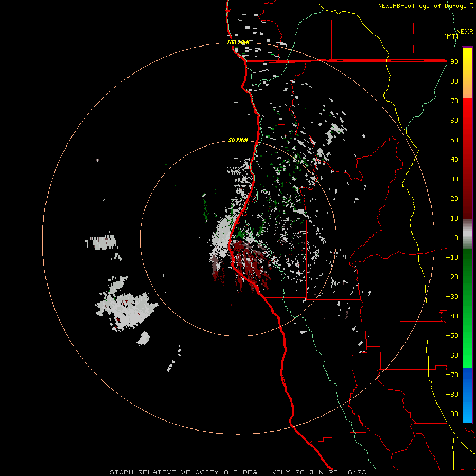476x476 pixels.
Task: Click the 90 value on velocity scale
Action: point(454,62)
